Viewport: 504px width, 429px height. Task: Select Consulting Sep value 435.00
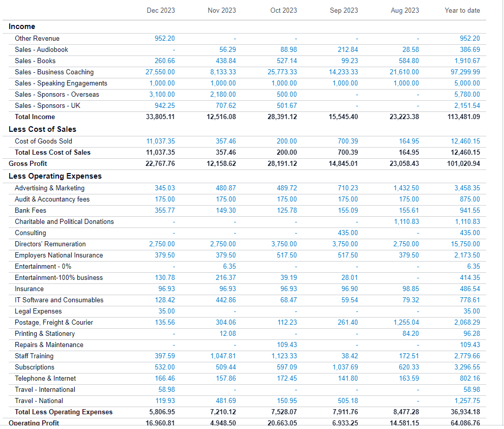(x=348, y=233)
